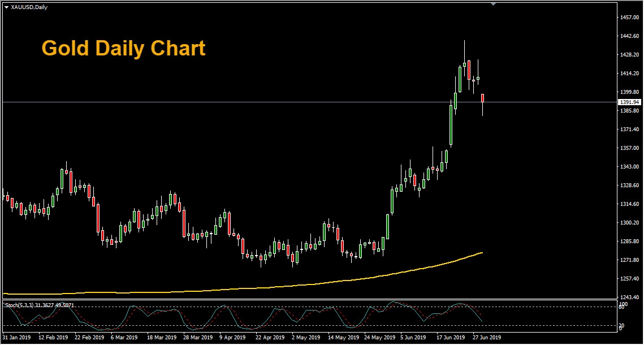644x345 pixels.
Task: Click the XAUUSD,Daily chart title dropdown arrow
Action: (6, 7)
